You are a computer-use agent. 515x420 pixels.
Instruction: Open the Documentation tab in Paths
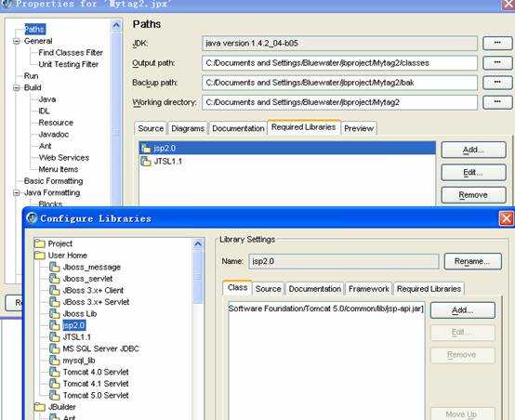click(238, 128)
